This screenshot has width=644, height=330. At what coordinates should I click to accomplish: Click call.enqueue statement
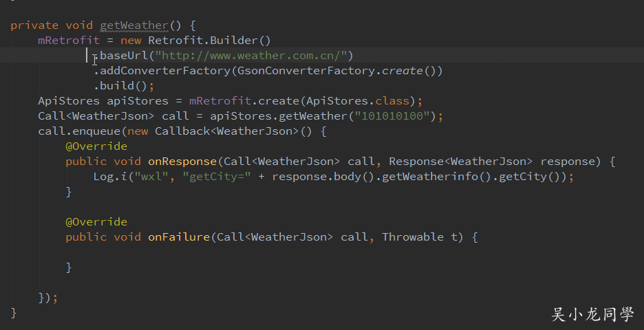[x=79, y=131]
